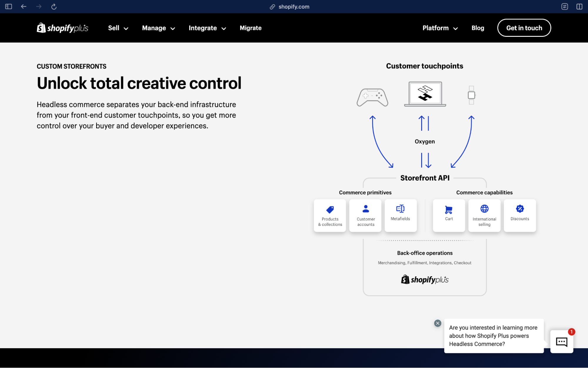This screenshot has height=368, width=588.
Task: Click the Headless commerce description paragraph
Action: click(x=136, y=115)
